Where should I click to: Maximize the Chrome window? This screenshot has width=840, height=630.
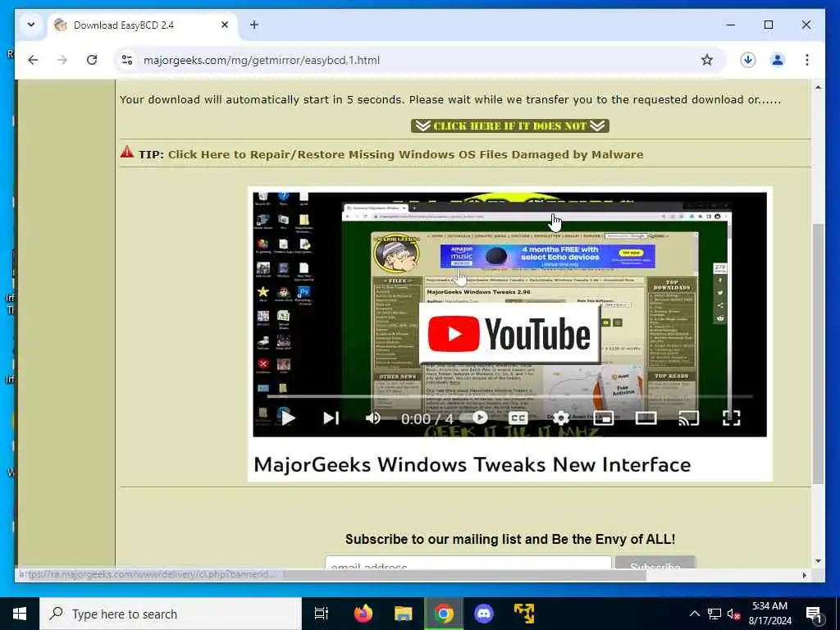pyautogui.click(x=768, y=25)
